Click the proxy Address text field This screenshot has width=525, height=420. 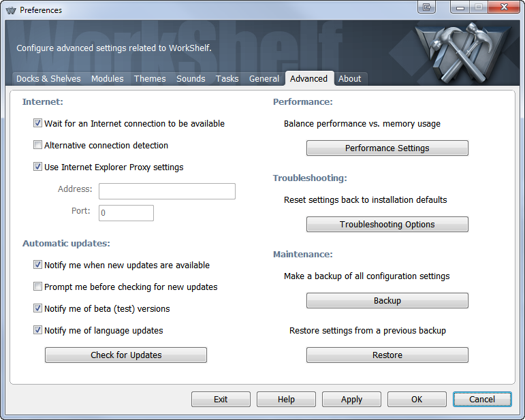(x=167, y=191)
